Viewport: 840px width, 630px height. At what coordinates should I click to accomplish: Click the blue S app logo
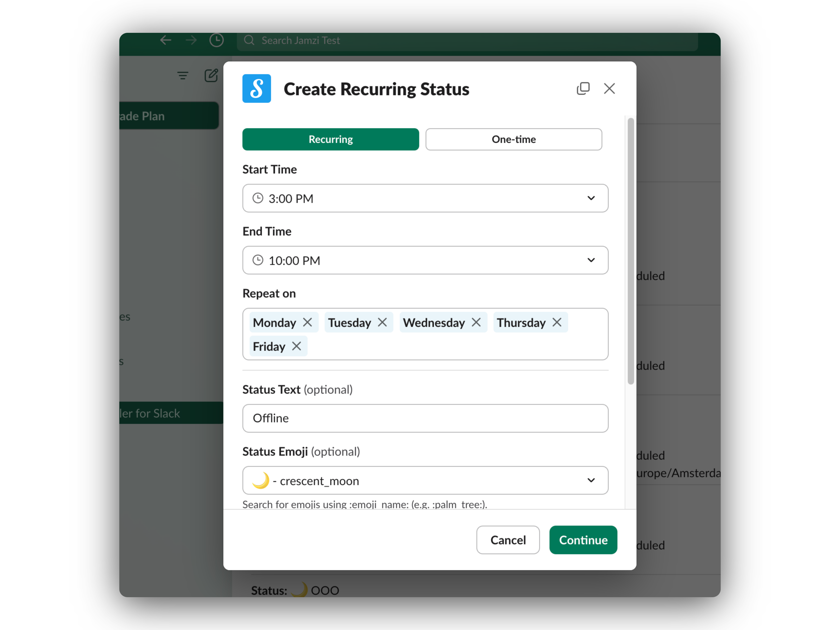click(257, 88)
